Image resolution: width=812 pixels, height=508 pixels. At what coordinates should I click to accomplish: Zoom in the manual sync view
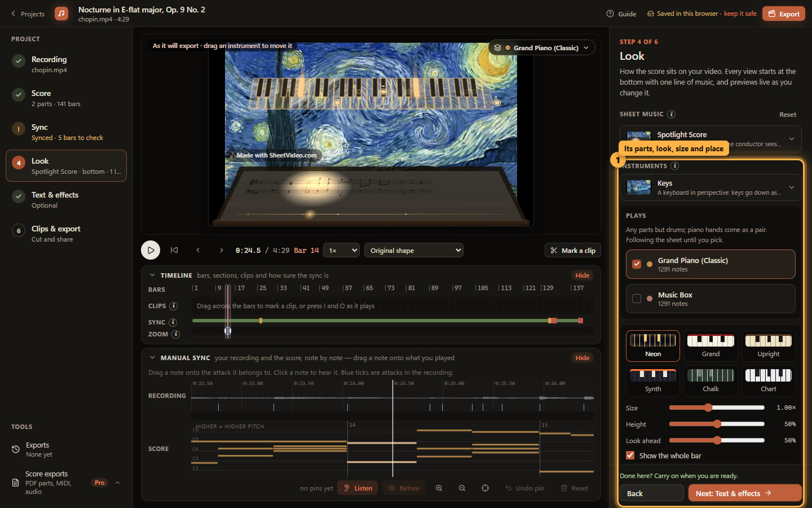[x=439, y=488]
